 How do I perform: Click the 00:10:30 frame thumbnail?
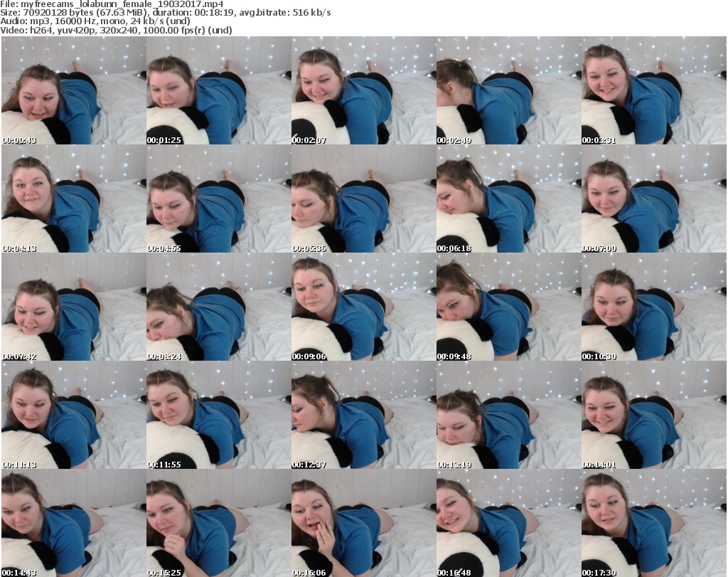654,307
